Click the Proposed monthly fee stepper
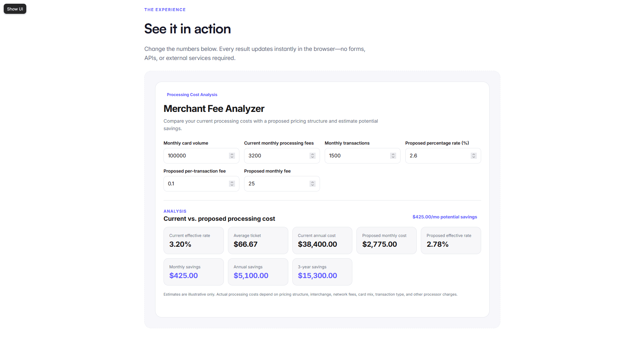 pos(312,184)
